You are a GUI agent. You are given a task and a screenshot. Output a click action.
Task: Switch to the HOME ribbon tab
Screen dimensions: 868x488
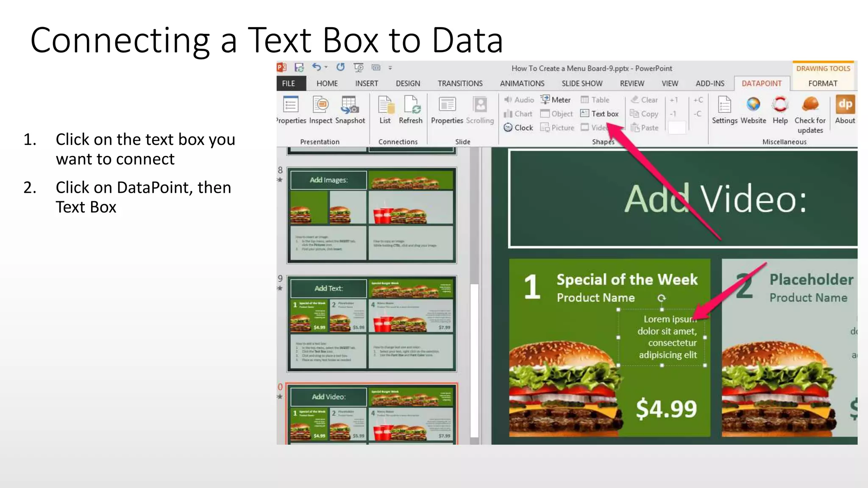327,83
